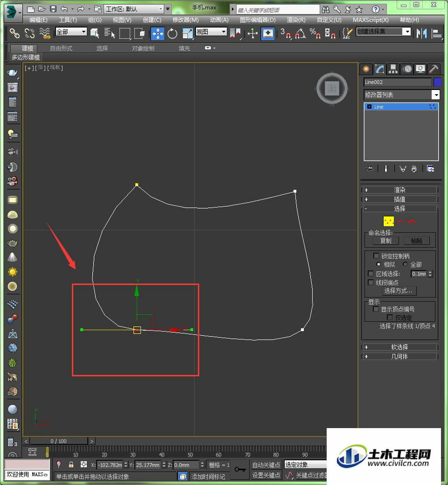Switch to the 对象绘制 ribbon tab

[143, 48]
